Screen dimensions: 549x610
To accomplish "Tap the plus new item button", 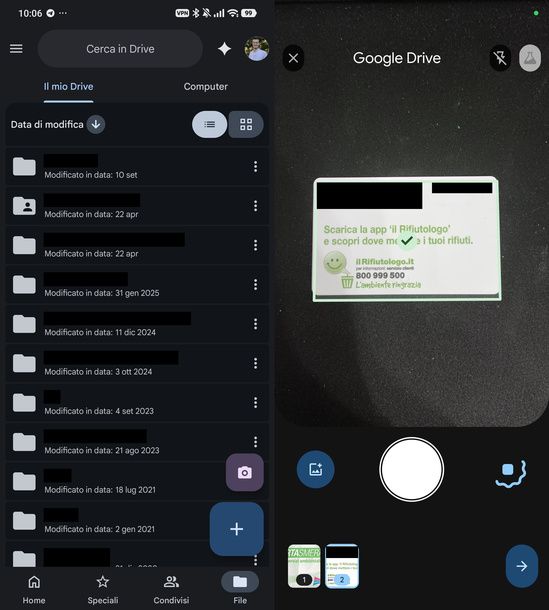I will [237, 529].
